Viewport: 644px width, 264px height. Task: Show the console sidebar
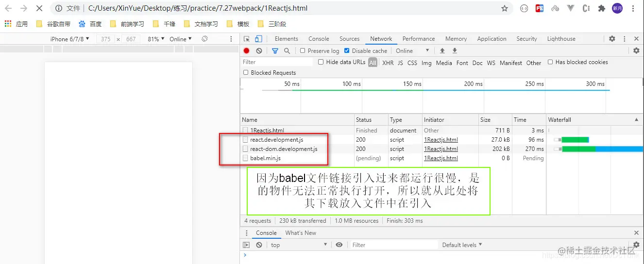pyautogui.click(x=247, y=245)
